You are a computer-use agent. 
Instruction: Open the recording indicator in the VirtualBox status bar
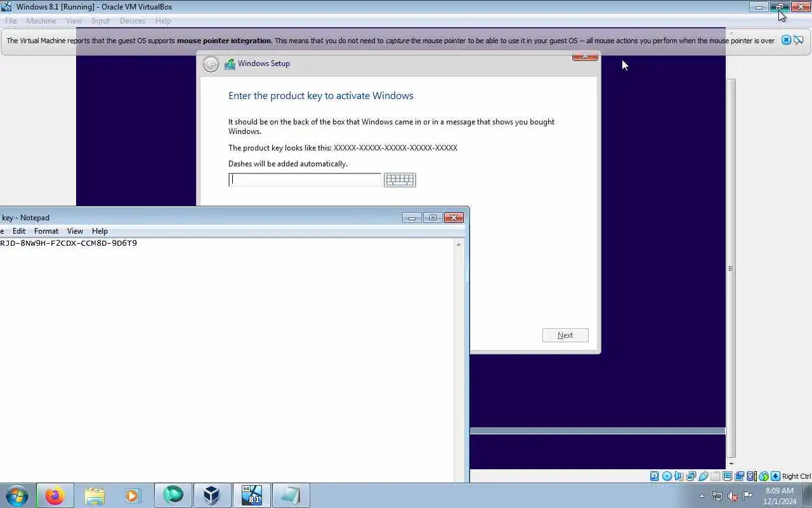[739, 476]
